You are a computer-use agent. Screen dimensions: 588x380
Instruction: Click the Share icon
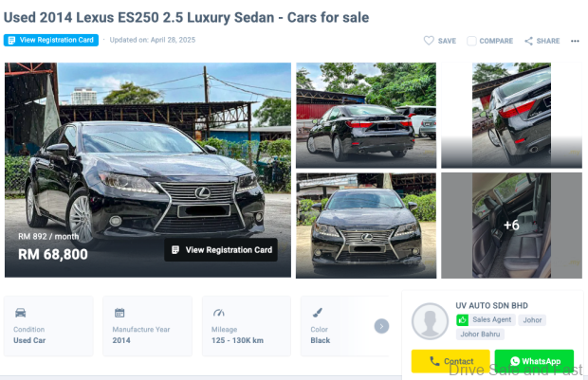click(x=530, y=41)
